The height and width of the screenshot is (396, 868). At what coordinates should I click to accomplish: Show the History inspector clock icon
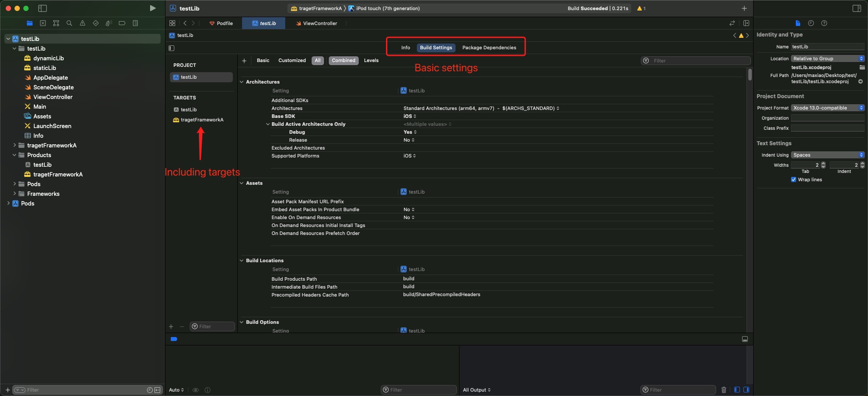click(811, 23)
